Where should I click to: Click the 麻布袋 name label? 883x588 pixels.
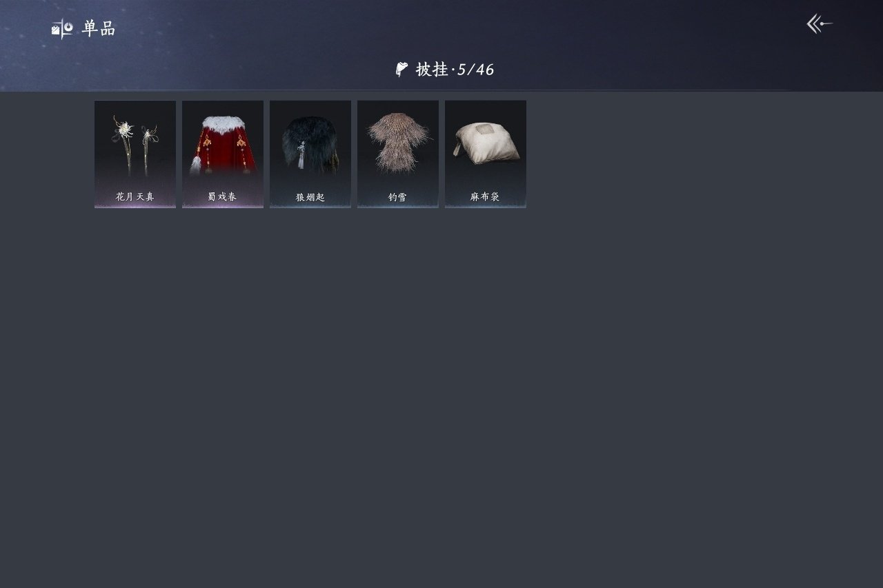[x=486, y=197]
